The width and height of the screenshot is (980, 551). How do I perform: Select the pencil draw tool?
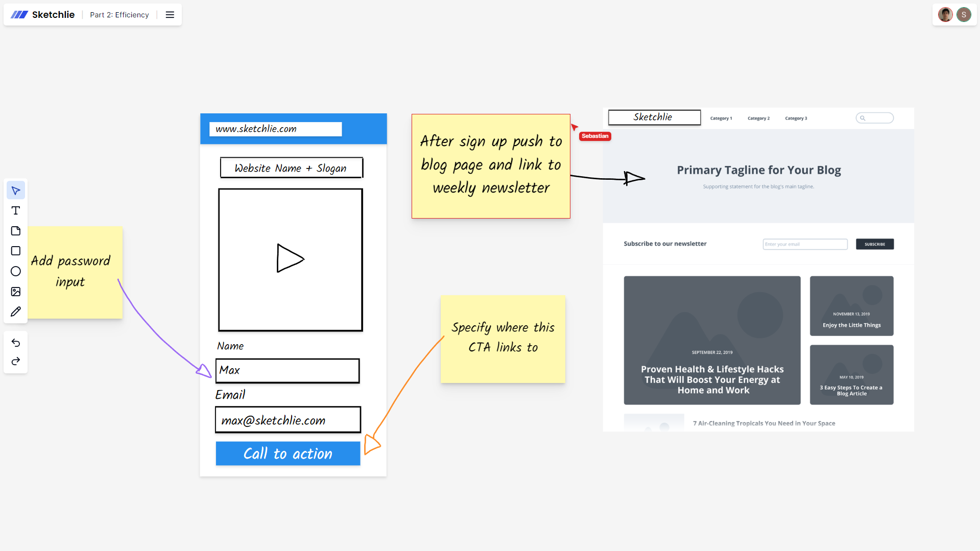click(x=16, y=312)
